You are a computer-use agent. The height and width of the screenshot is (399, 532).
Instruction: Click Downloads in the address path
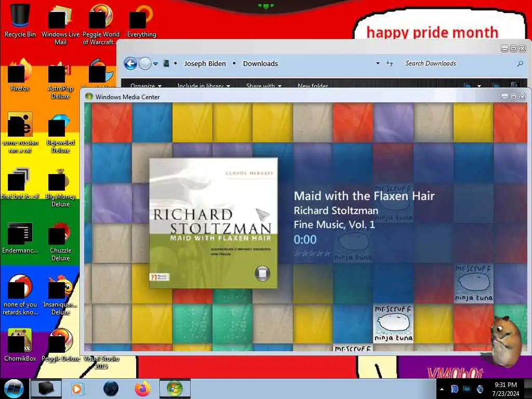[260, 63]
